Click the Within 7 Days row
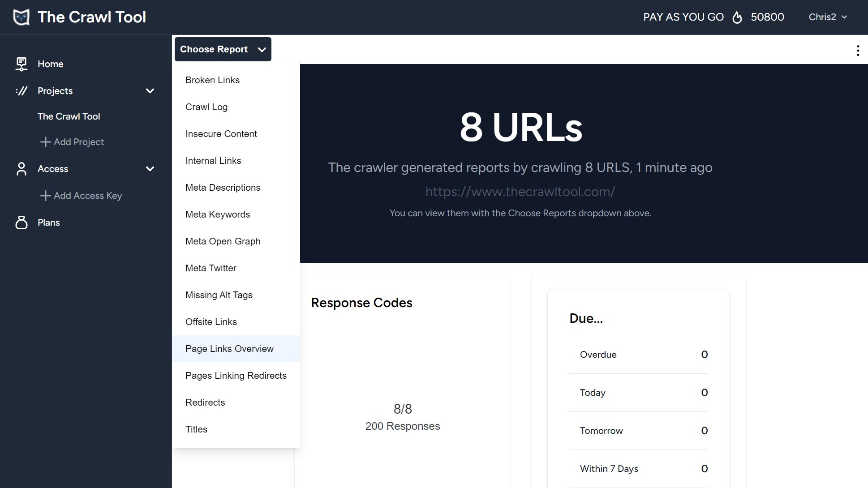 [639, 469]
